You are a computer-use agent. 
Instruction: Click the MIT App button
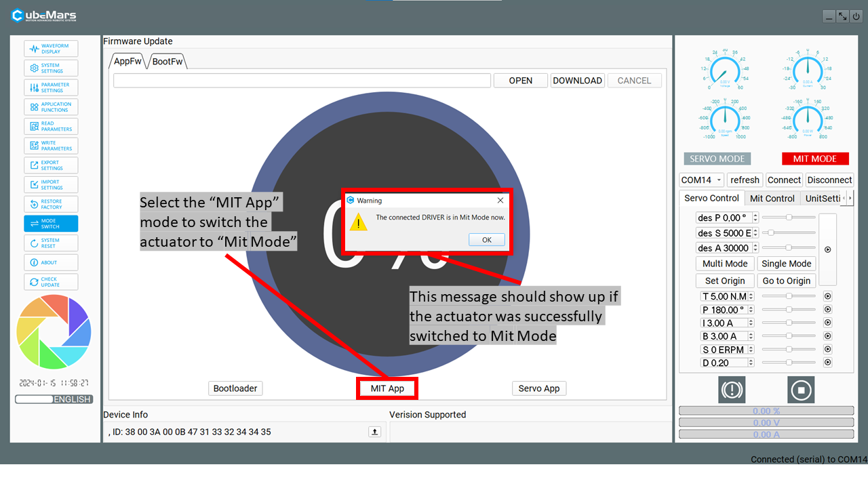pos(387,388)
